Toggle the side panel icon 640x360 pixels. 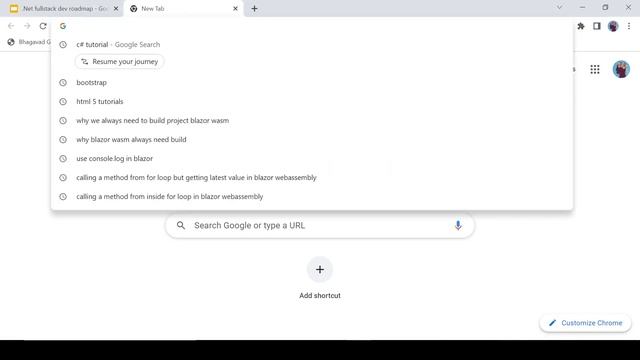tap(597, 26)
